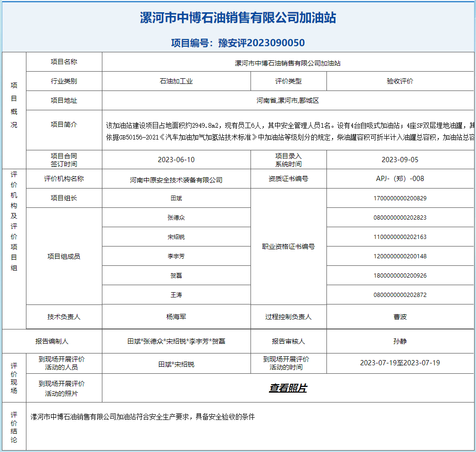This screenshot has width=476, height=452.
Task: Click the 项目组成员 label cell
Action: [x=64, y=257]
